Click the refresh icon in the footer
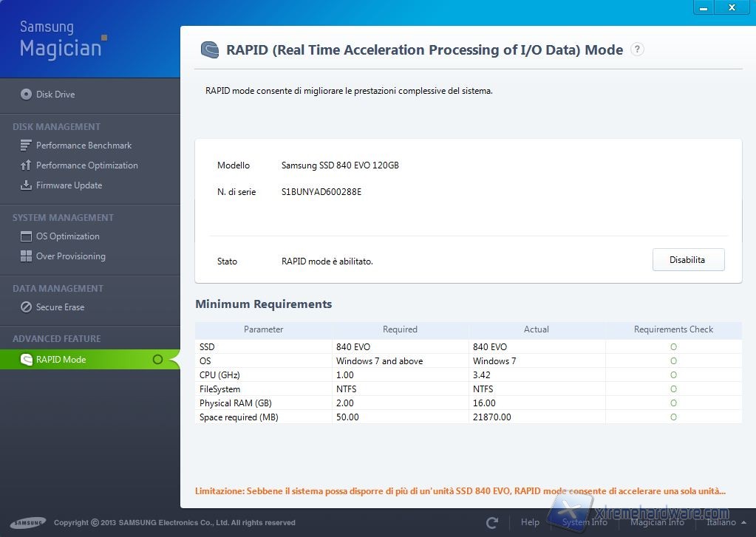The image size is (756, 537). tap(492, 523)
